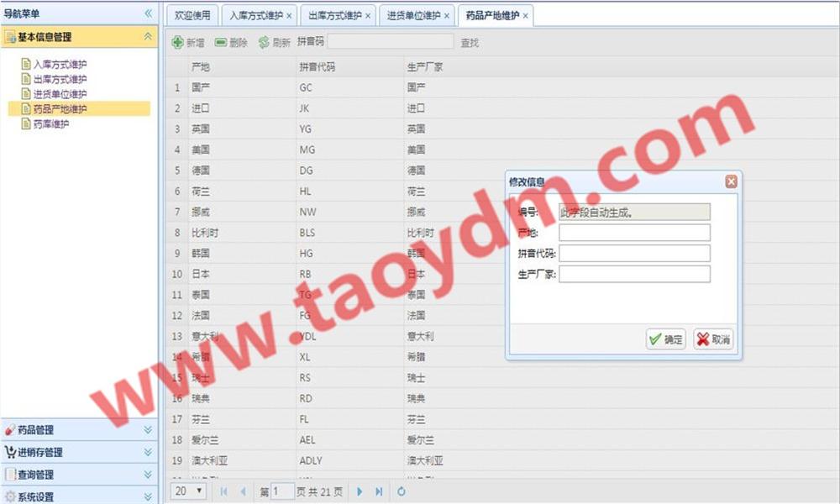Click the 生产厂家 input in the dialog
The height and width of the screenshot is (504, 840).
[x=634, y=274]
